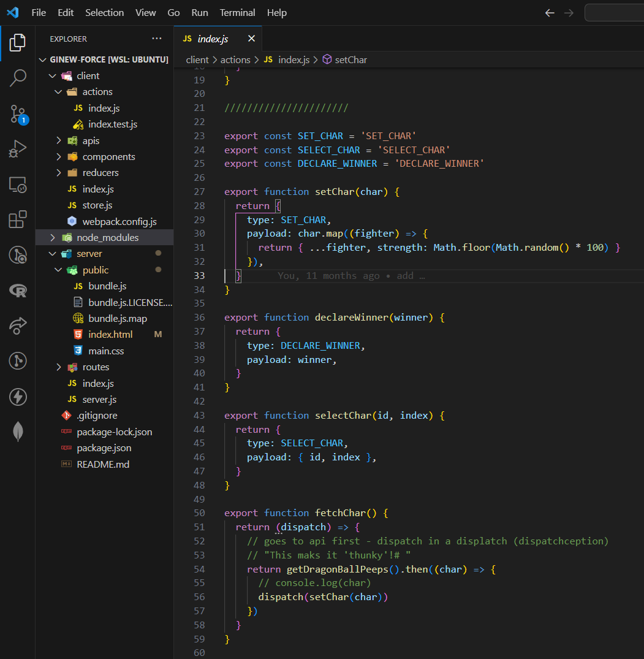The image size is (644, 659).
Task: Click the index.js breadcrumb segment
Action: (x=294, y=60)
